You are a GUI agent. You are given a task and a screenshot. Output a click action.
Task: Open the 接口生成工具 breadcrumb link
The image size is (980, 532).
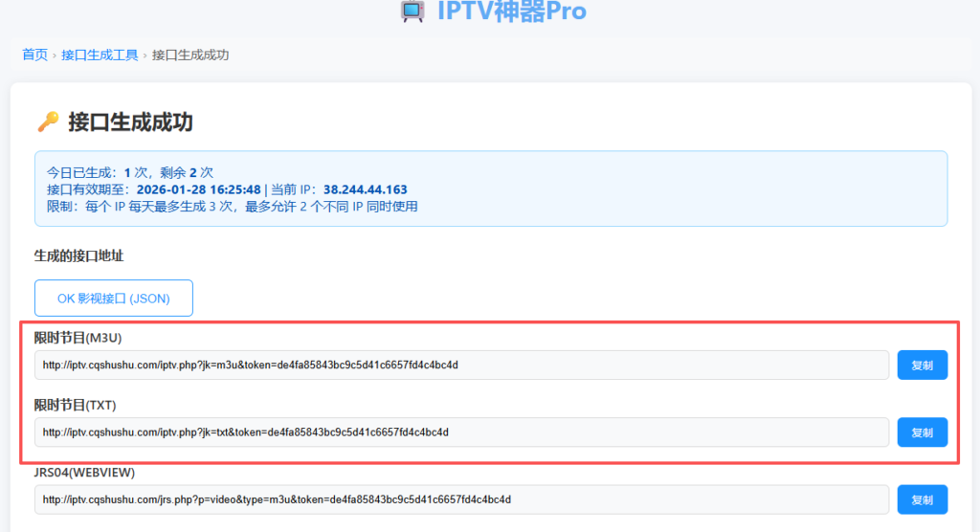[x=100, y=55]
